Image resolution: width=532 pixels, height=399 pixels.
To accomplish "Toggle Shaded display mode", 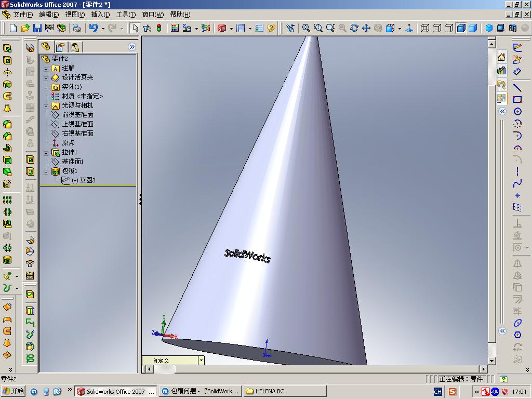I will (473, 28).
